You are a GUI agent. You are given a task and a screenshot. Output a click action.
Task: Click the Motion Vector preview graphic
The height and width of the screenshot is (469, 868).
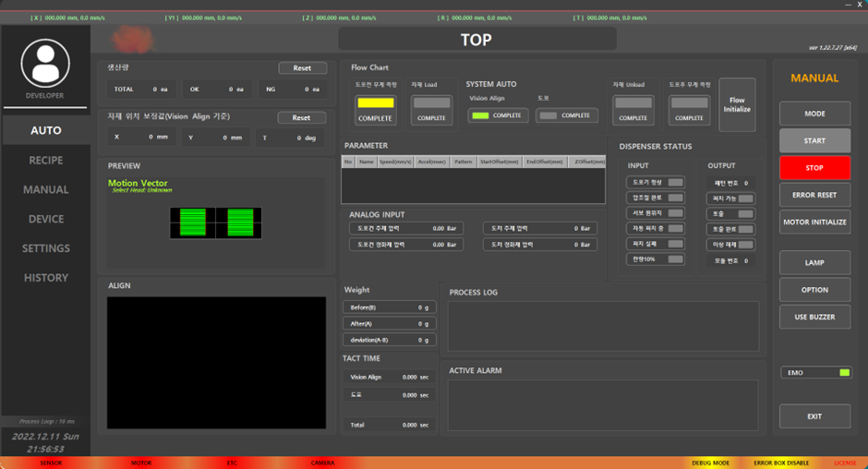pos(215,222)
